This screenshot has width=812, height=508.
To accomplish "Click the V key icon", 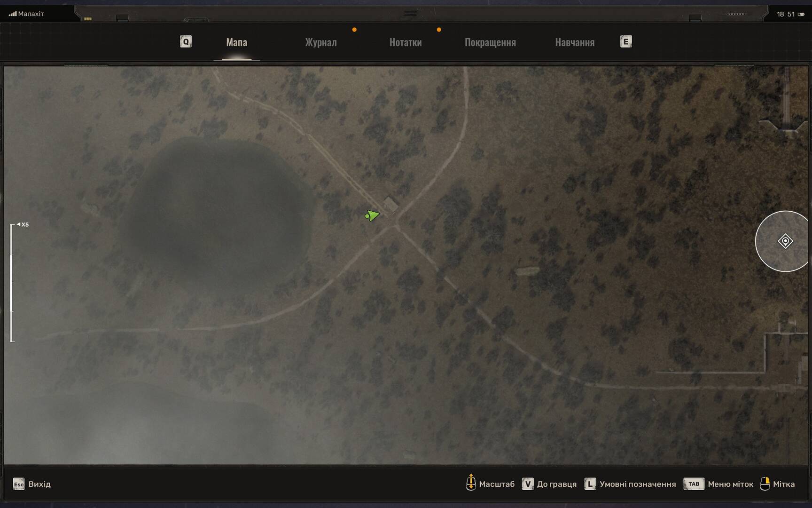I will coord(527,484).
